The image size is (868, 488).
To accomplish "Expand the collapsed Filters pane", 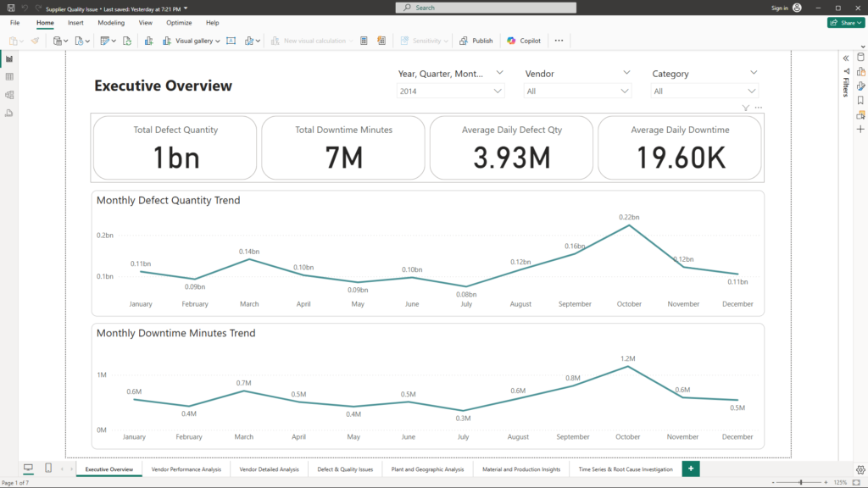I will tap(845, 58).
